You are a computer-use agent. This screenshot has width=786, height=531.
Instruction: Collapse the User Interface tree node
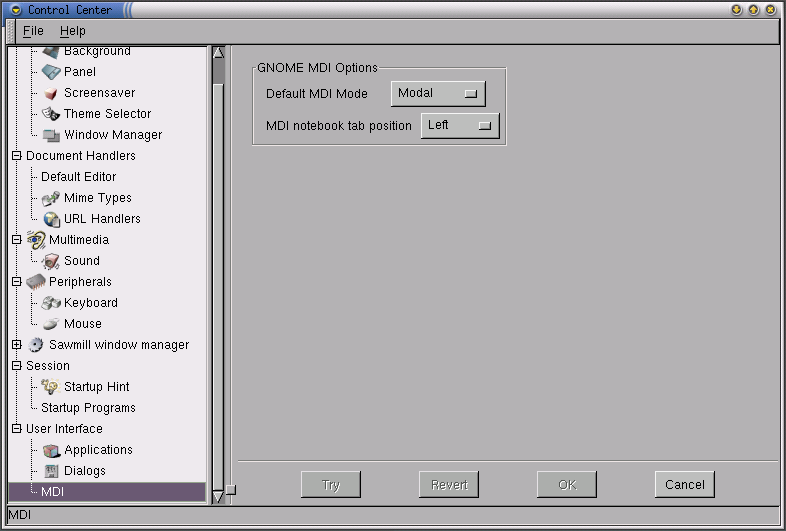(16, 429)
